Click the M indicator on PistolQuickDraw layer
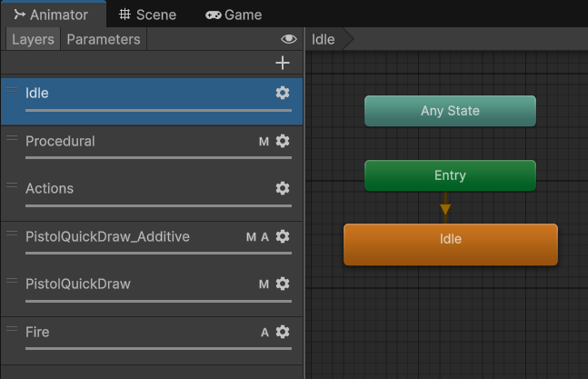 click(x=264, y=284)
